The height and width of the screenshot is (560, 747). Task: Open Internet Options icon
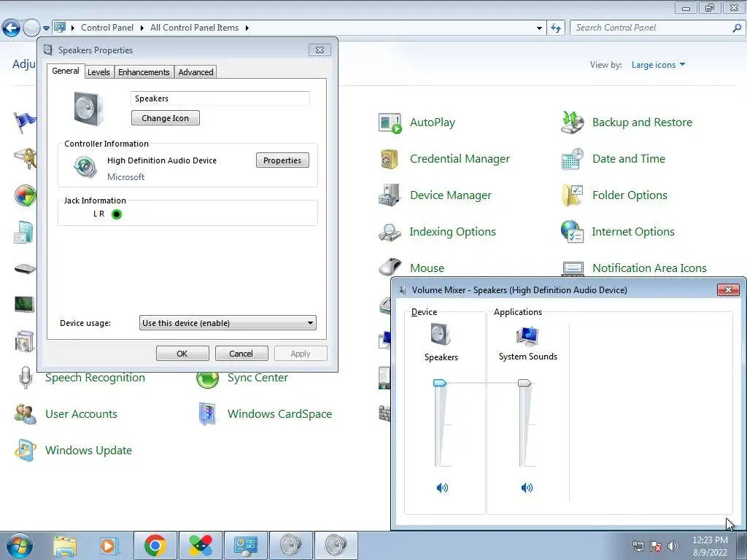point(572,232)
